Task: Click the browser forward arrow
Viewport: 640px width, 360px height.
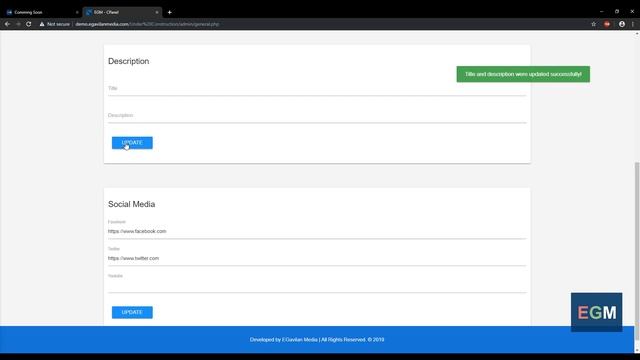Action: click(x=18, y=24)
